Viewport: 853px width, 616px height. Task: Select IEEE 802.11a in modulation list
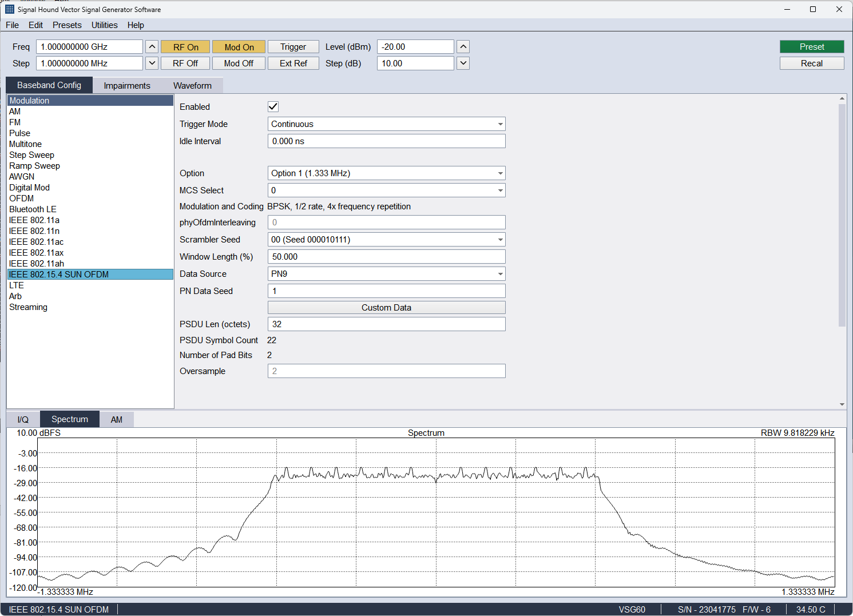(x=90, y=220)
